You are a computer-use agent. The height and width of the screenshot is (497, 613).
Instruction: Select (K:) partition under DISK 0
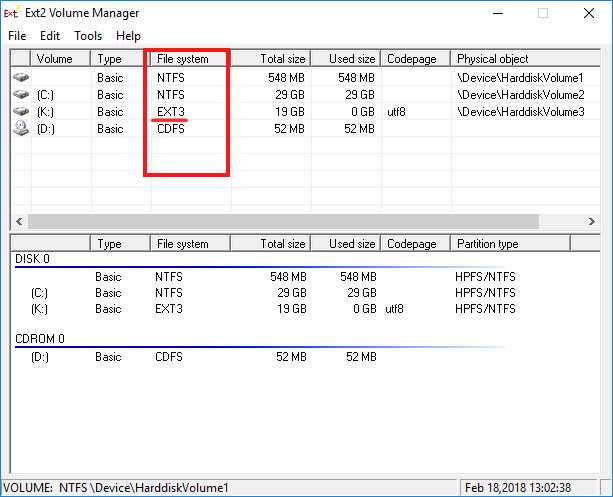[39, 309]
